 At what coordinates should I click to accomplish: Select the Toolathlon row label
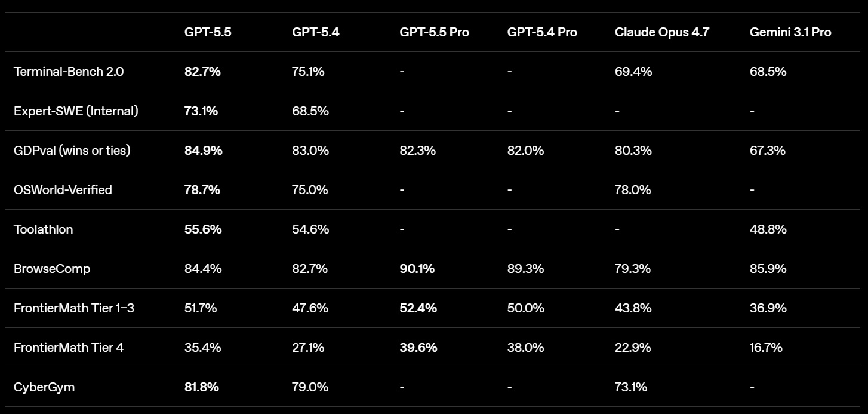click(43, 229)
